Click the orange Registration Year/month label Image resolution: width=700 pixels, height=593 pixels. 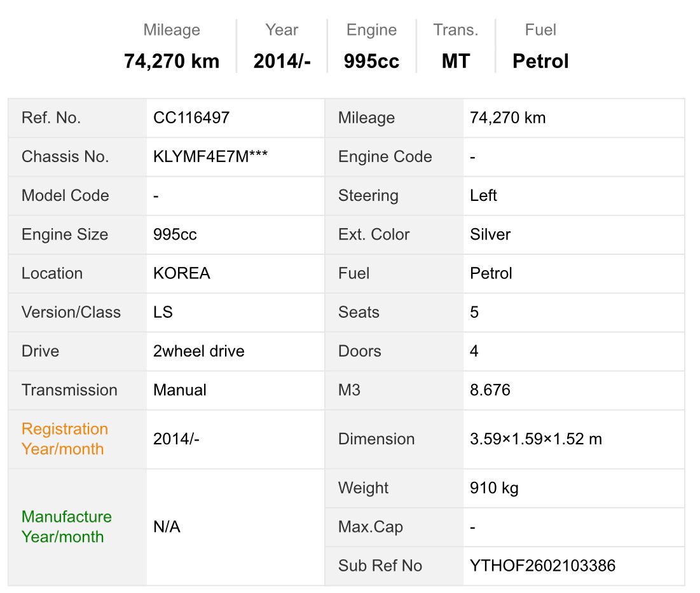point(65,439)
